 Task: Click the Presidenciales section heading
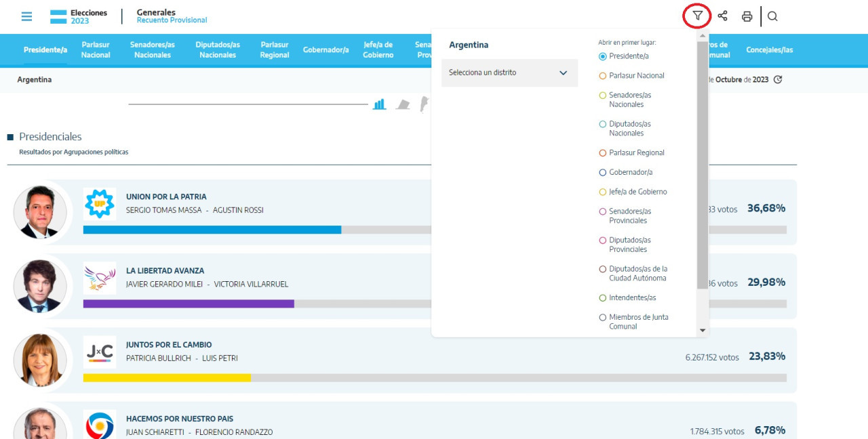pyautogui.click(x=50, y=137)
